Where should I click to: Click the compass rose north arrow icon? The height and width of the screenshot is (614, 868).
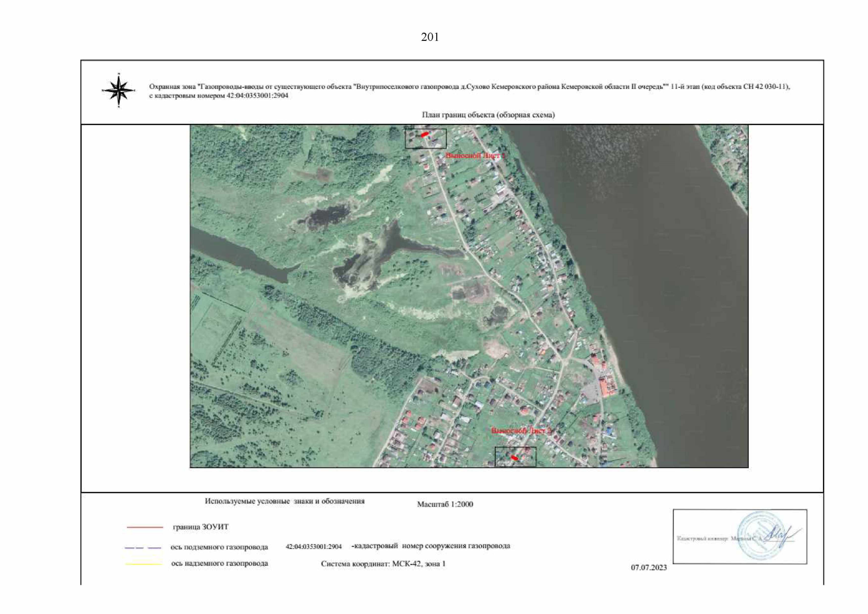(x=119, y=91)
